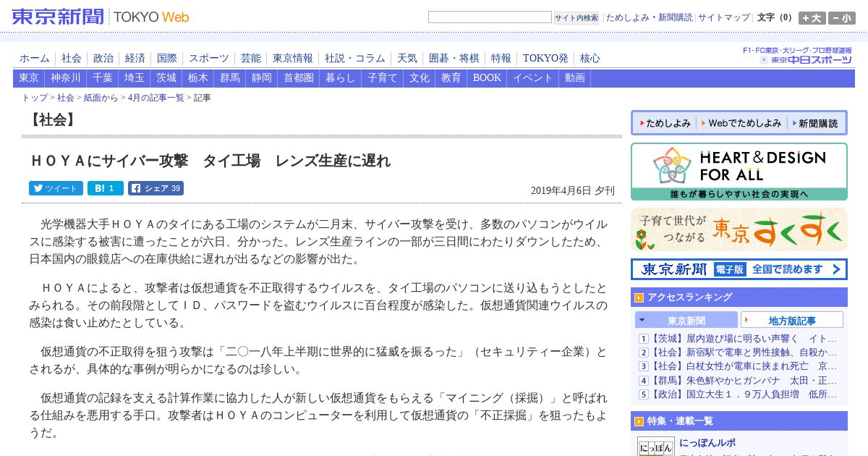Select 千葉 in regional navigation bar

(x=103, y=78)
